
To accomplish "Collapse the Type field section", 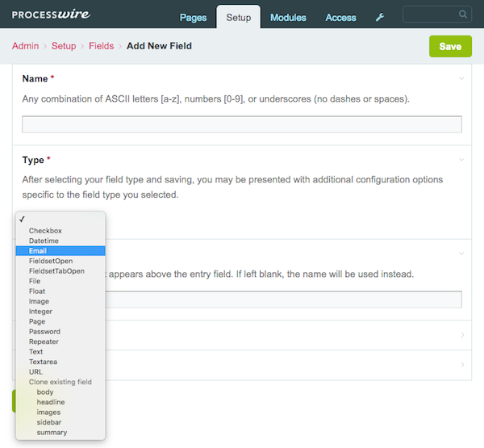I will (461, 160).
